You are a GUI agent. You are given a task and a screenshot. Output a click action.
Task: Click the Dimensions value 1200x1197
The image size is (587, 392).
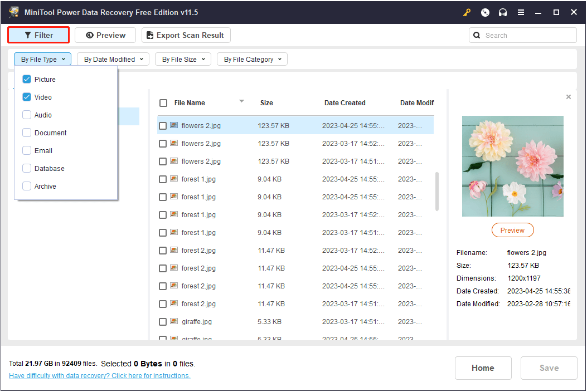click(x=524, y=278)
